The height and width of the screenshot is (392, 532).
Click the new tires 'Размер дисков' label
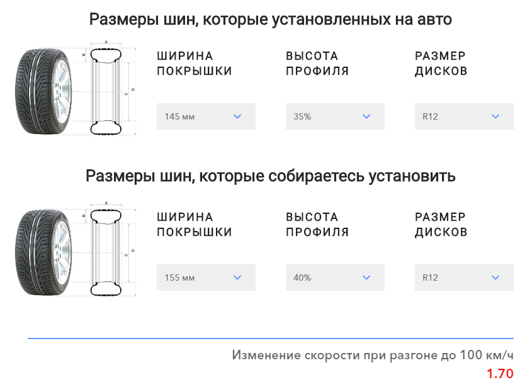tap(441, 225)
